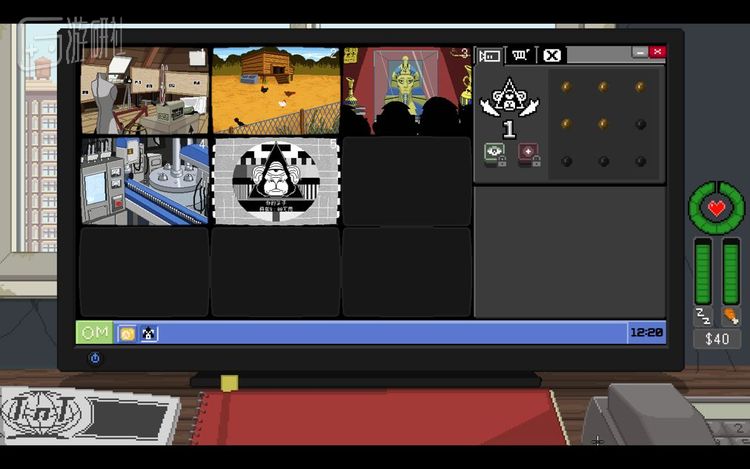Open the farm chicken coop camera feed
750x469 pixels.
point(276,90)
